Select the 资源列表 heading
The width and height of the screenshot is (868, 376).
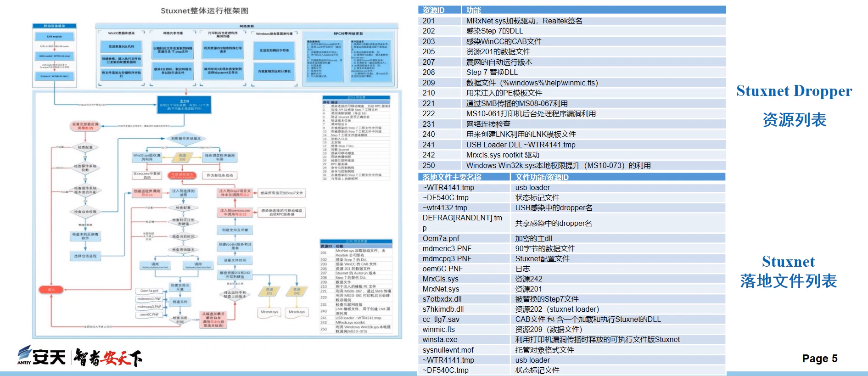click(795, 120)
